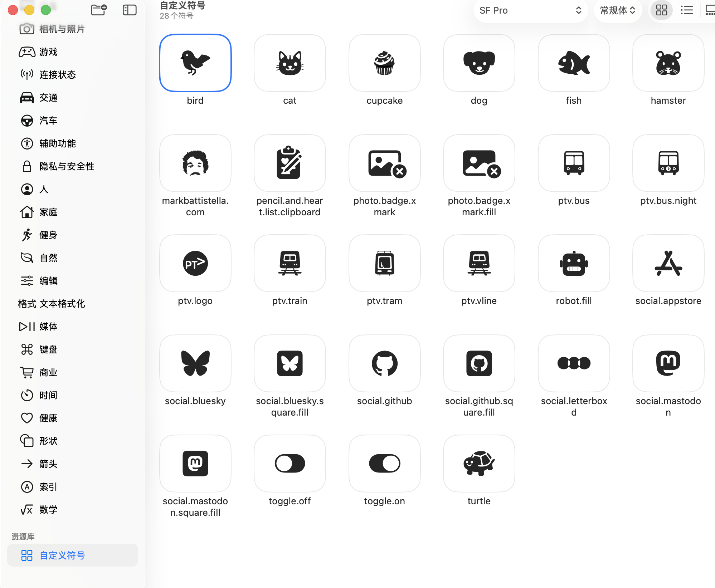Select the ptv.tram symbol
The image size is (715, 588).
[384, 263]
